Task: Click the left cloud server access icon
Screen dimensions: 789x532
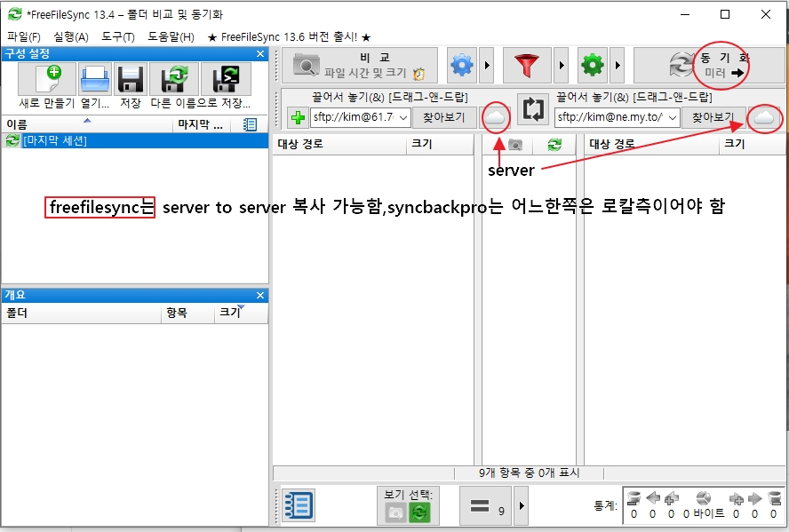Action: coord(496,116)
